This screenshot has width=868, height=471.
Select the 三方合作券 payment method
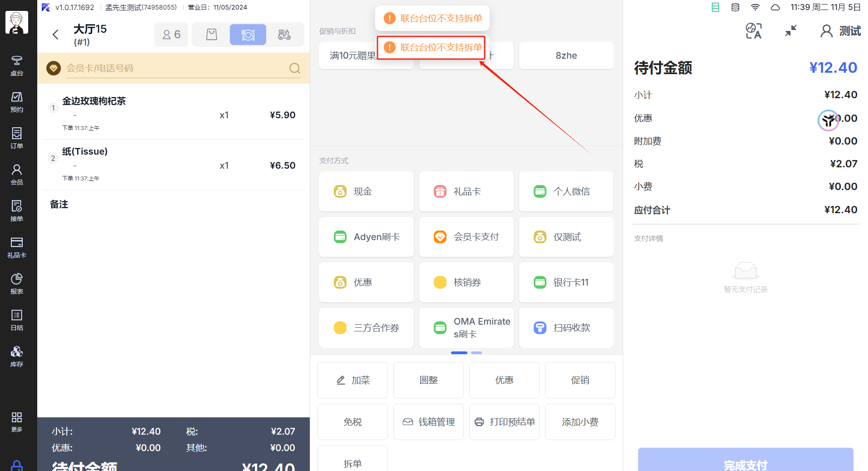(367, 328)
